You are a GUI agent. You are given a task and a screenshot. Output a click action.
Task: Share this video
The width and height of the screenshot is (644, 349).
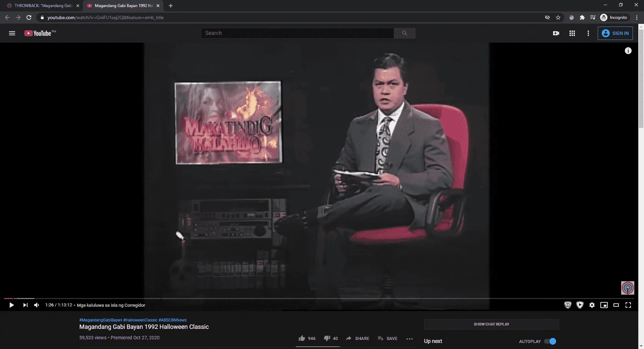click(358, 338)
